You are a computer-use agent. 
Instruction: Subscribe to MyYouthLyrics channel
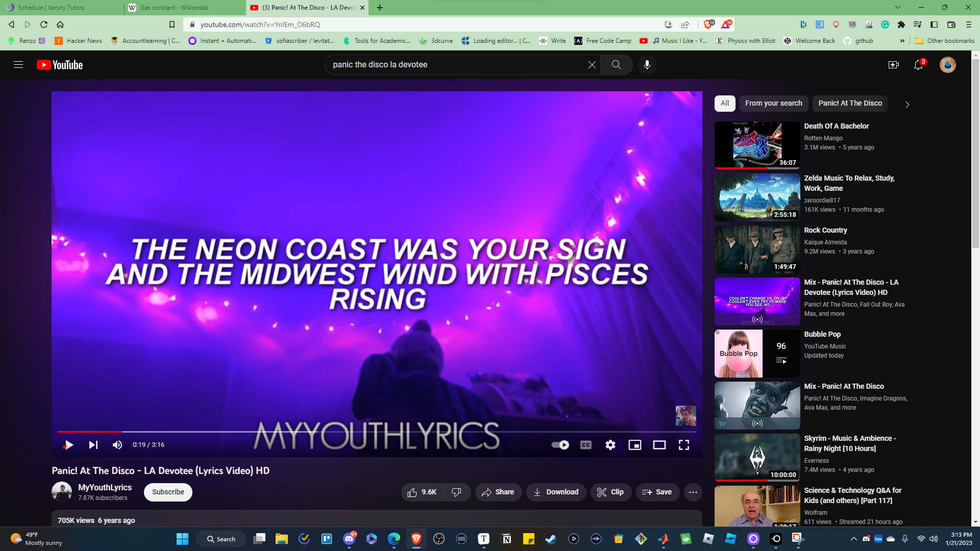(168, 492)
